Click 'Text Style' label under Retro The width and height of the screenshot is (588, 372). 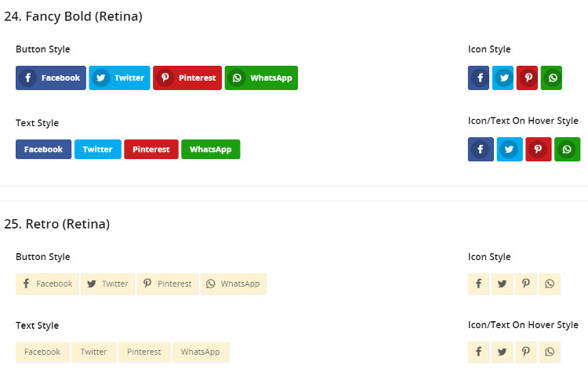click(x=37, y=326)
